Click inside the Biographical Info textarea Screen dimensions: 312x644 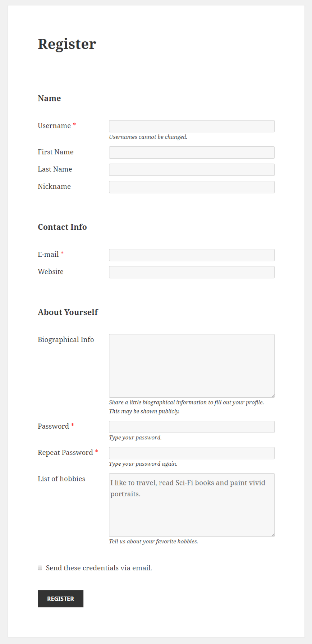tap(192, 366)
